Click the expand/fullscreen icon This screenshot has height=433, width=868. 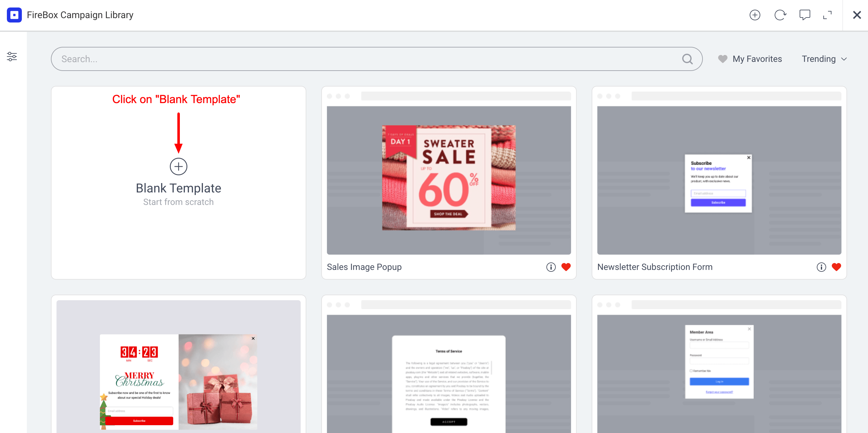pos(828,15)
